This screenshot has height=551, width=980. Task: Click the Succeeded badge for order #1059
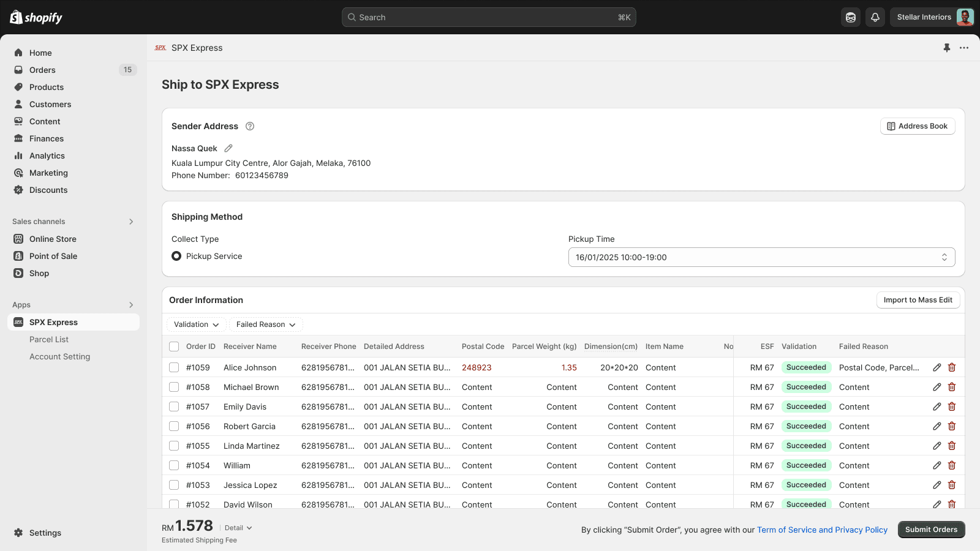point(806,367)
